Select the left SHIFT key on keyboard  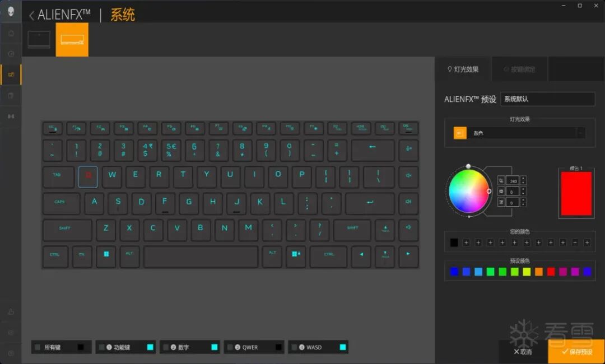67,230
